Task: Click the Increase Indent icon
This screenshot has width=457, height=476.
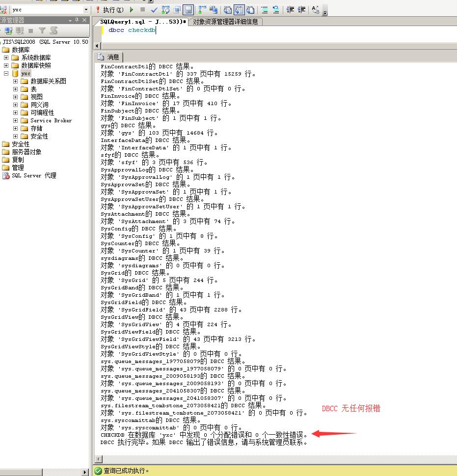Action: (x=301, y=10)
